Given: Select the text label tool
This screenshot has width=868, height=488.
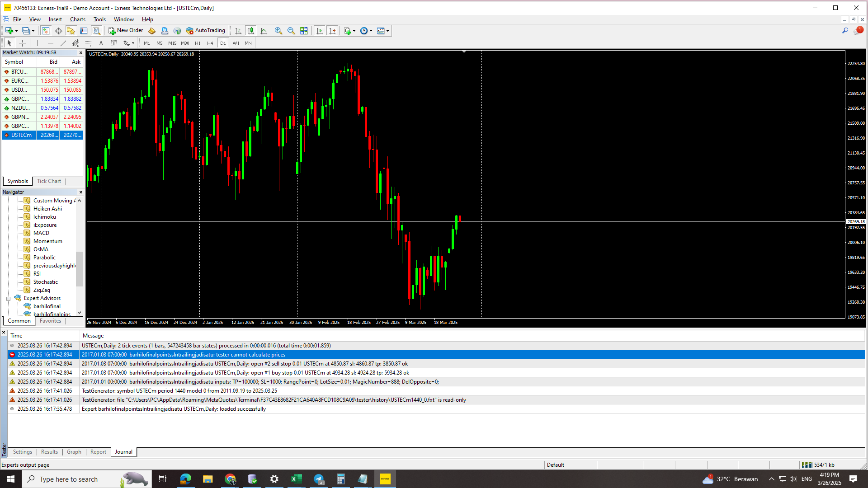Looking at the screenshot, I should pos(113,43).
